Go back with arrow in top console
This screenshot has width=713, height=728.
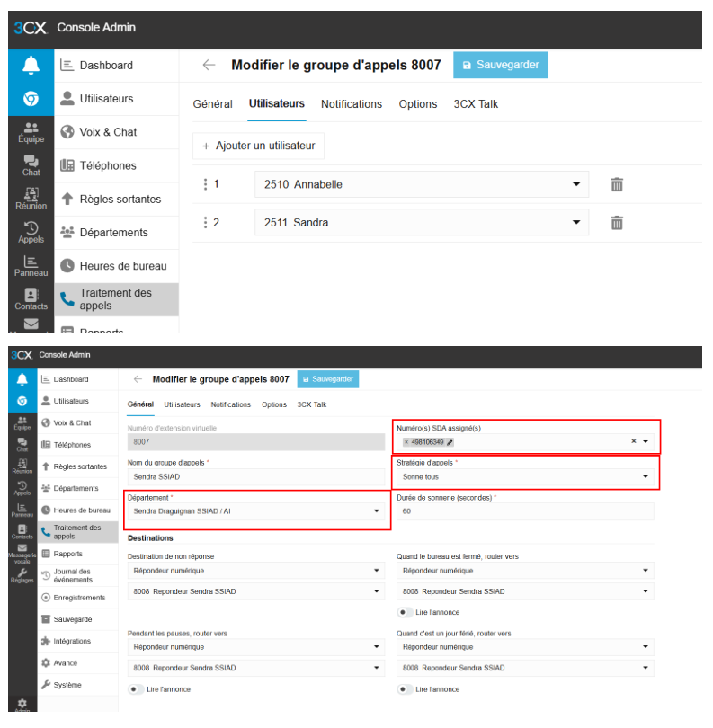point(209,65)
